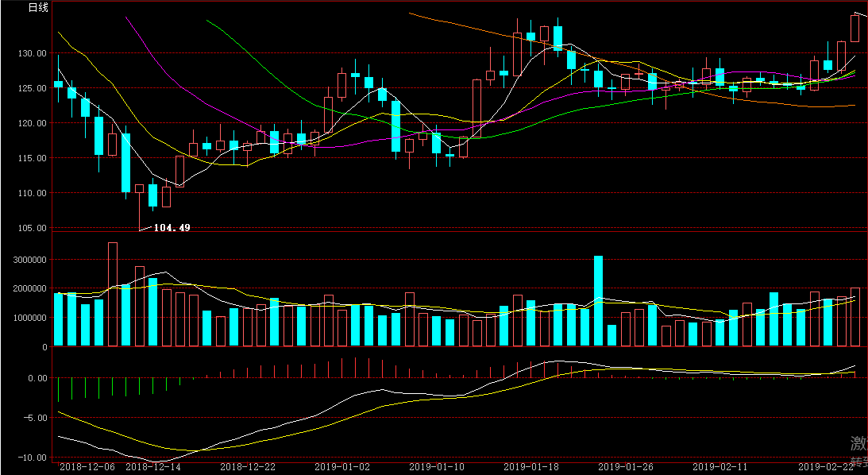Click the 0.00 MACD axis label
The height and width of the screenshot is (475, 868).
(37, 378)
